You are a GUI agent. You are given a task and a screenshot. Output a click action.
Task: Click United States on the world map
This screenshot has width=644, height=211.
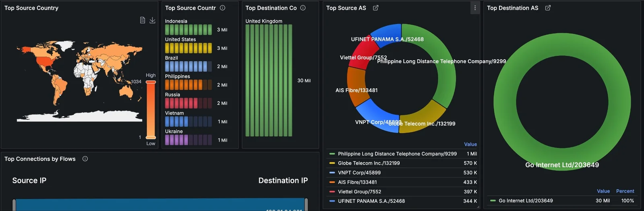(x=45, y=62)
